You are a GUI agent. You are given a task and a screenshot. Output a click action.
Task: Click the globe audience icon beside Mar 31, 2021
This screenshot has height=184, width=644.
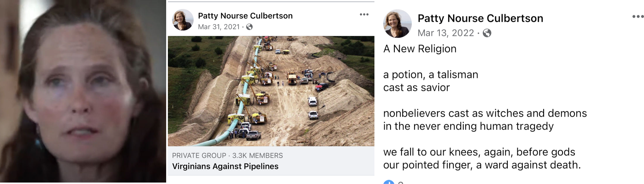[x=249, y=27]
